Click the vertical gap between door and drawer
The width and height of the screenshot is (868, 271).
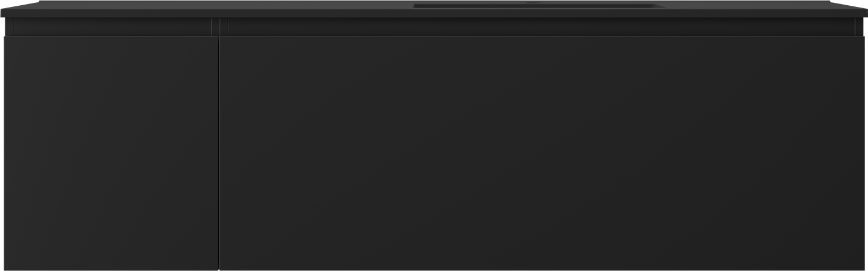pos(219,153)
